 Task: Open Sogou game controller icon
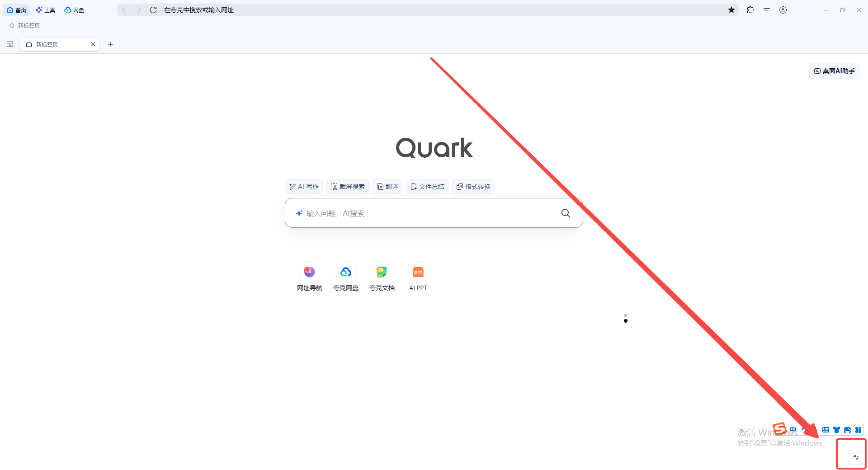pyautogui.click(x=847, y=430)
